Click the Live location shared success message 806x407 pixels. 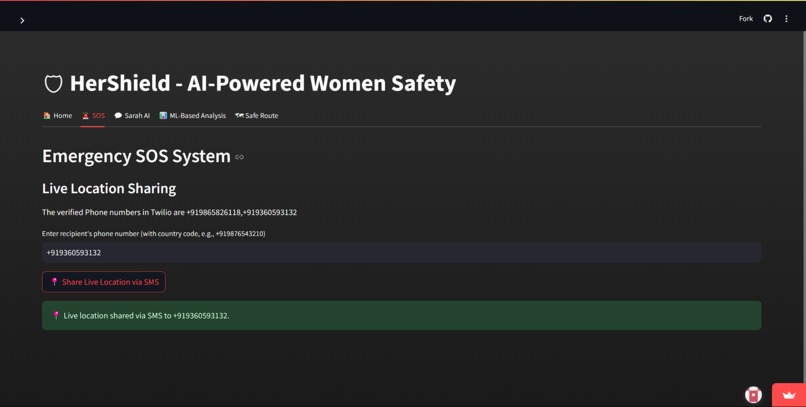click(x=401, y=316)
